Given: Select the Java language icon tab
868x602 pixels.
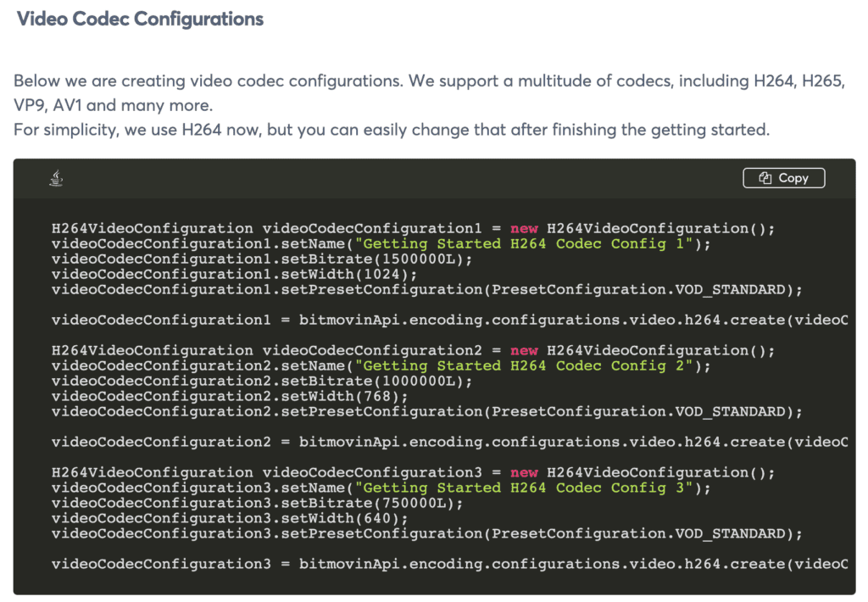Looking at the screenshot, I should [x=56, y=178].
